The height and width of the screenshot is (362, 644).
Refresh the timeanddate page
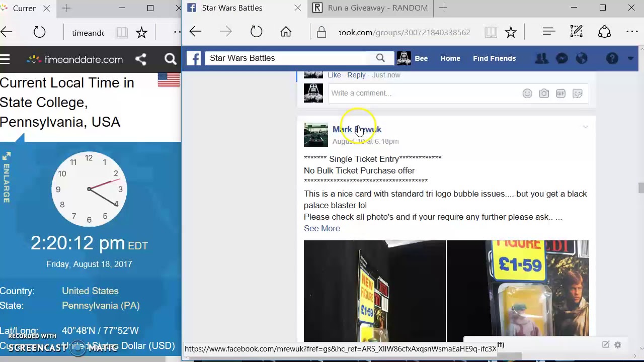(x=39, y=33)
